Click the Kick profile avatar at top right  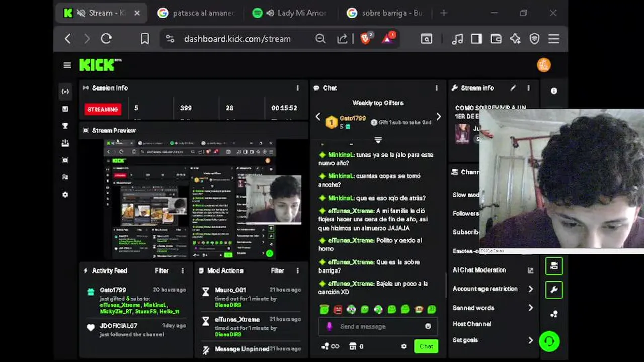544,65
